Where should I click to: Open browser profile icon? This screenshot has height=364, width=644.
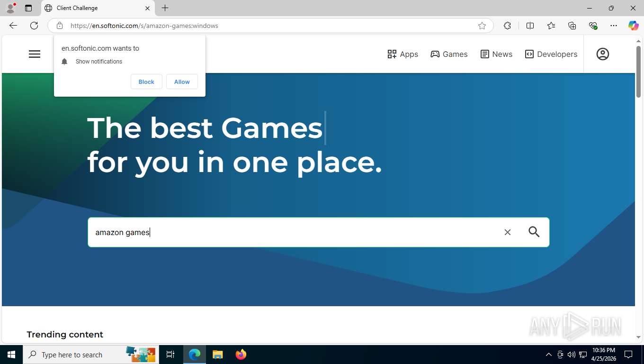[10, 8]
